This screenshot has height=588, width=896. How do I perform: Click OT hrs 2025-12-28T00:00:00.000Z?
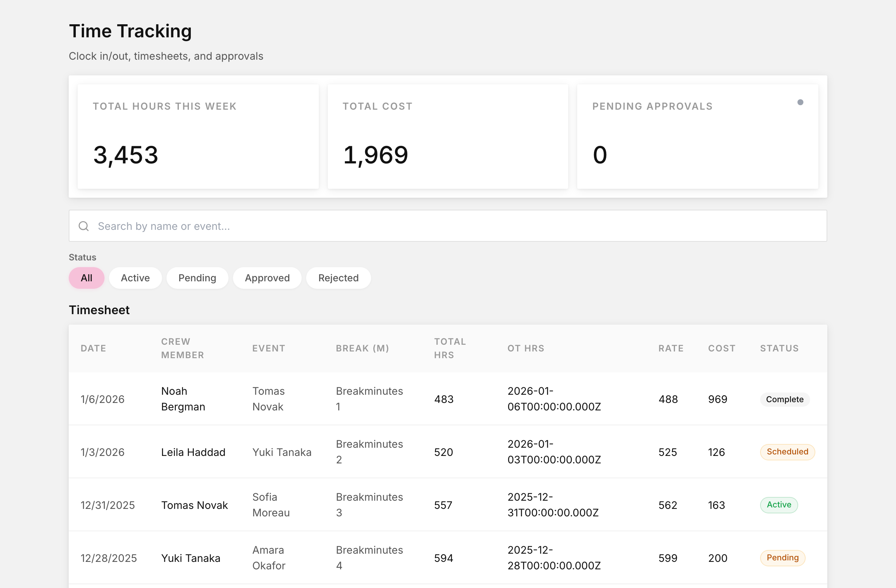pyautogui.click(x=554, y=558)
